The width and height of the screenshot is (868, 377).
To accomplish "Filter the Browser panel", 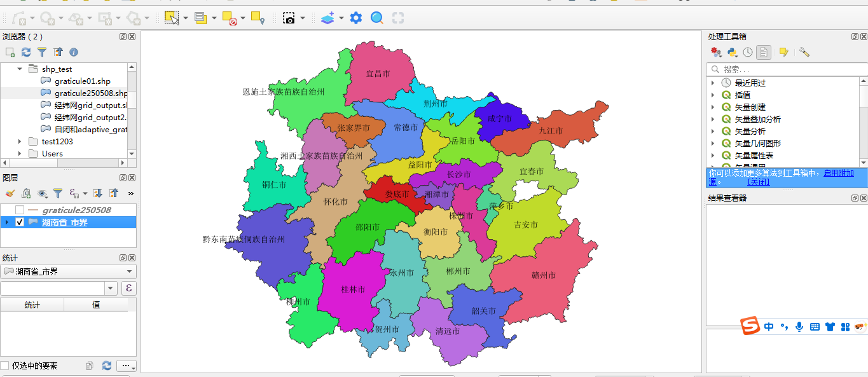I will (42, 52).
